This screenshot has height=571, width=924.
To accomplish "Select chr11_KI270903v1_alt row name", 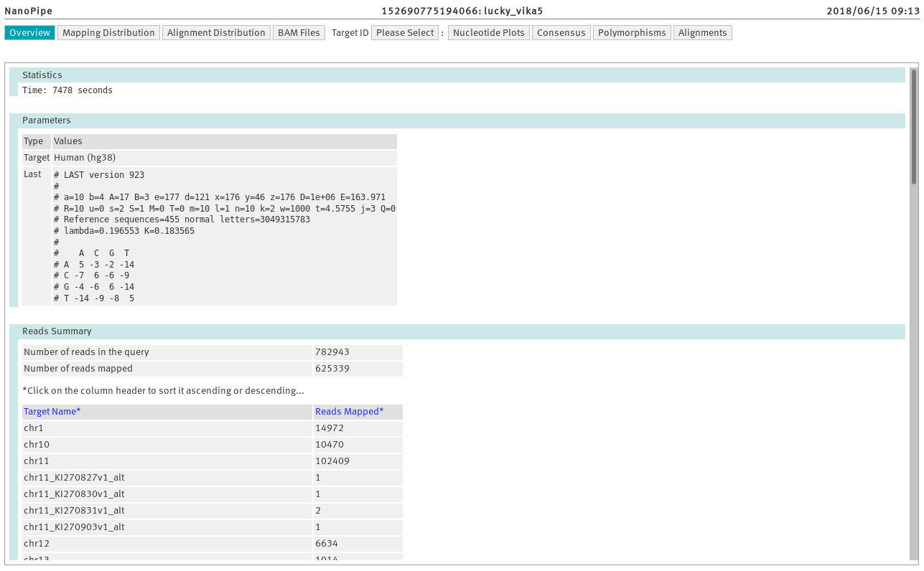I will pos(167,527).
